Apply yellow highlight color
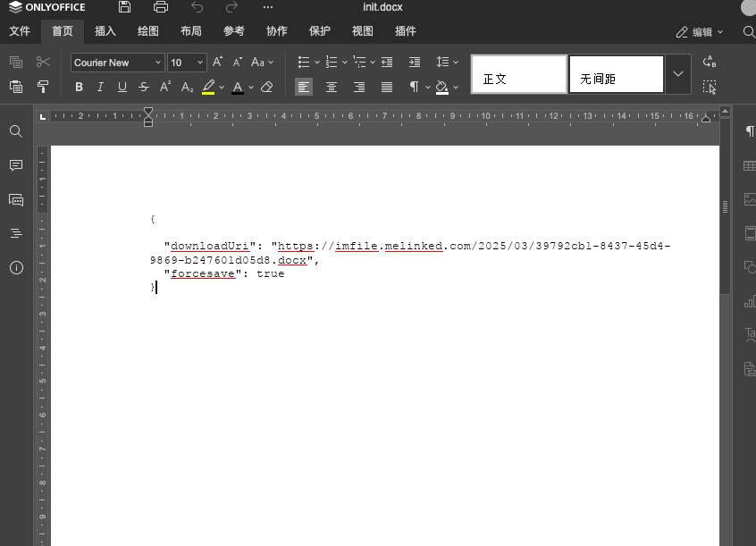 (208, 87)
